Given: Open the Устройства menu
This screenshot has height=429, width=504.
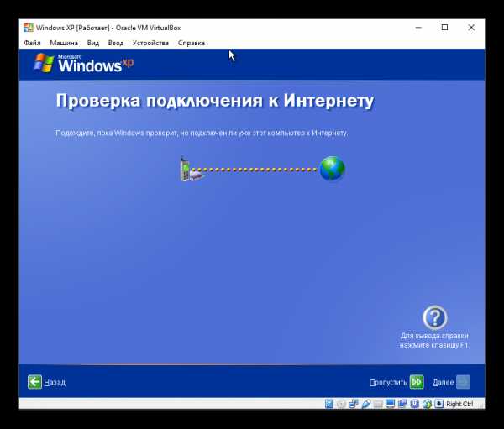Looking at the screenshot, I should 150,43.
